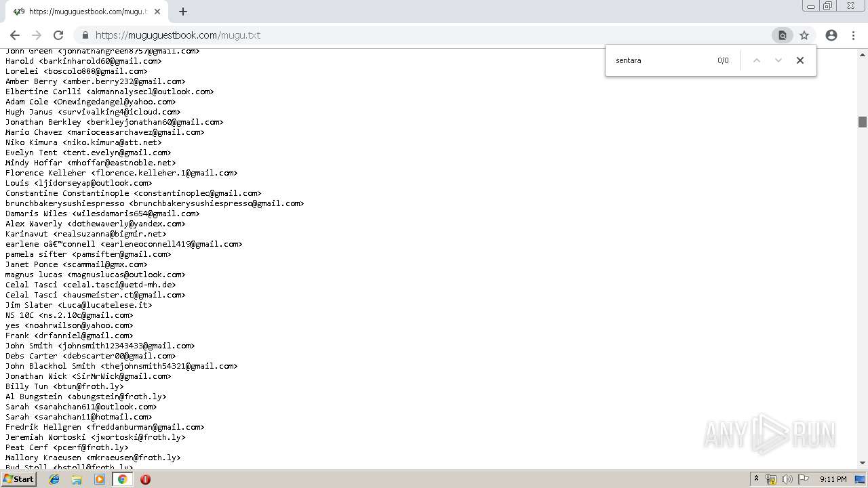Click the 'Mallory Kraeusen' entry
Image resolution: width=868 pixels, height=488 pixels.
click(x=93, y=457)
